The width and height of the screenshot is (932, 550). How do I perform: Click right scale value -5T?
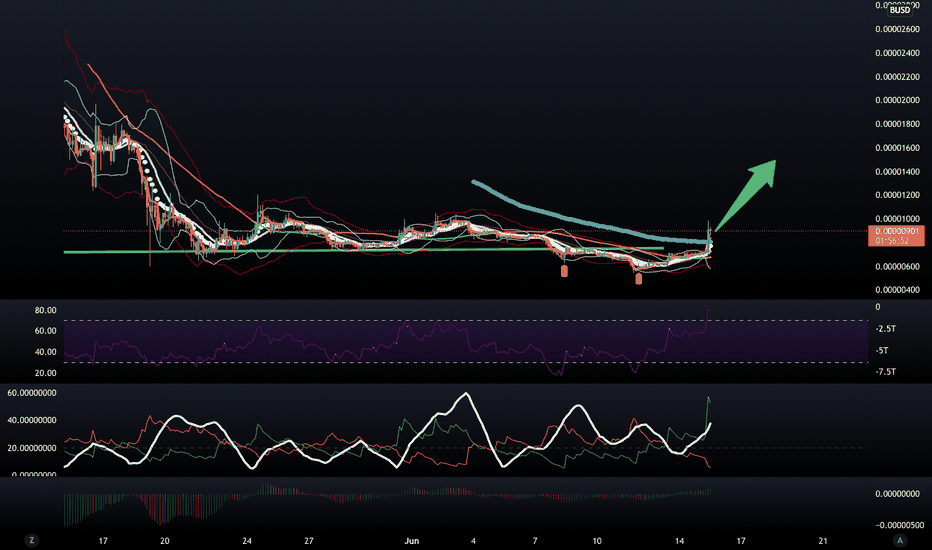[x=882, y=350]
